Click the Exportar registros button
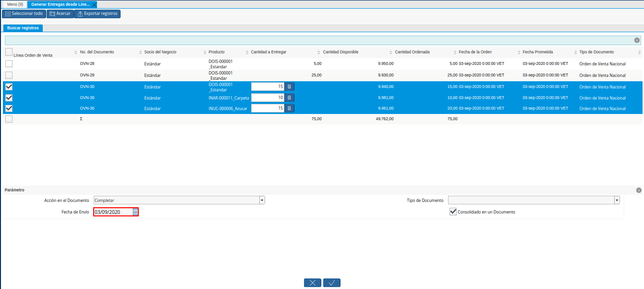 (97, 13)
